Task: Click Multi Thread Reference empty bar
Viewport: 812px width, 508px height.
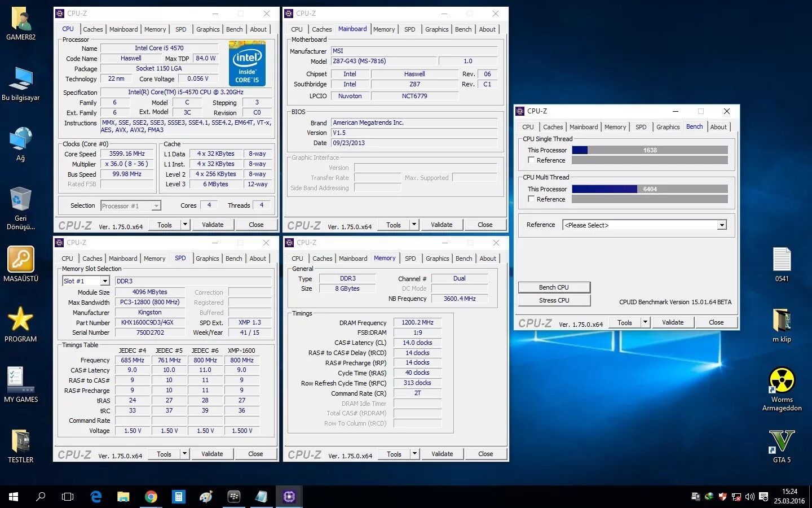Action: click(650, 199)
